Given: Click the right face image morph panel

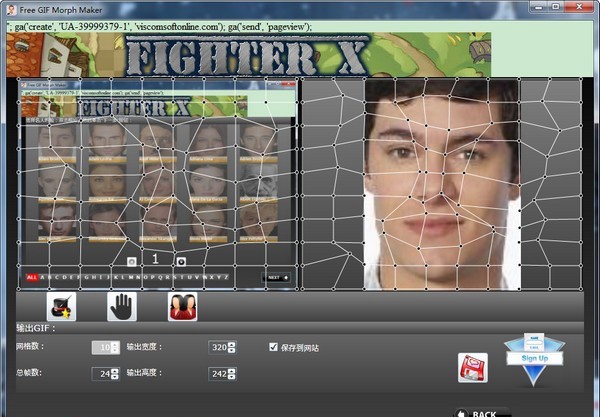Looking at the screenshot, I should coord(442,184).
